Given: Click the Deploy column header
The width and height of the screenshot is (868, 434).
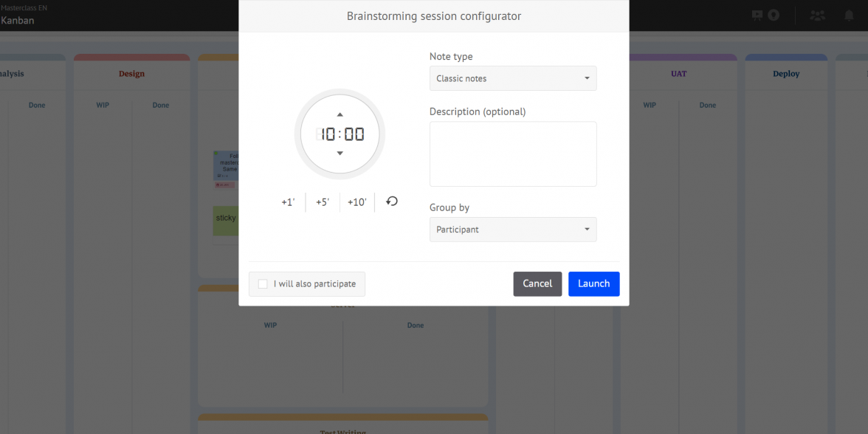Looking at the screenshot, I should click(x=786, y=74).
